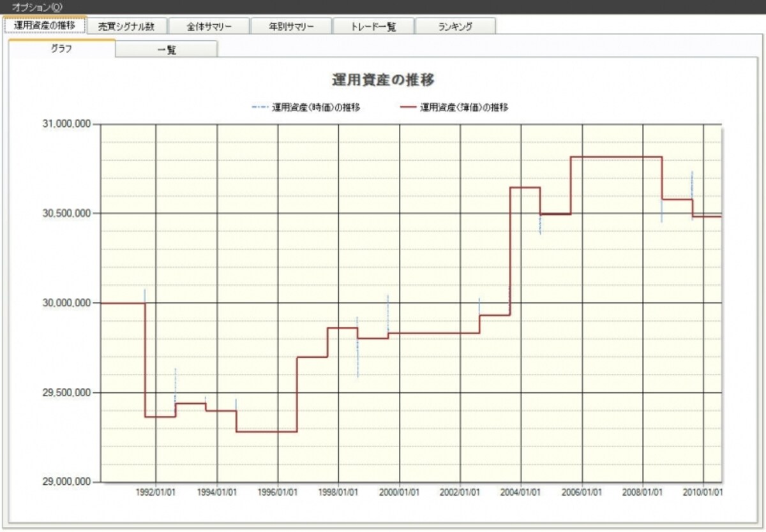Click the 1994/01/01 x-axis label
Viewport: 766px width, 532px height.
coord(217,492)
